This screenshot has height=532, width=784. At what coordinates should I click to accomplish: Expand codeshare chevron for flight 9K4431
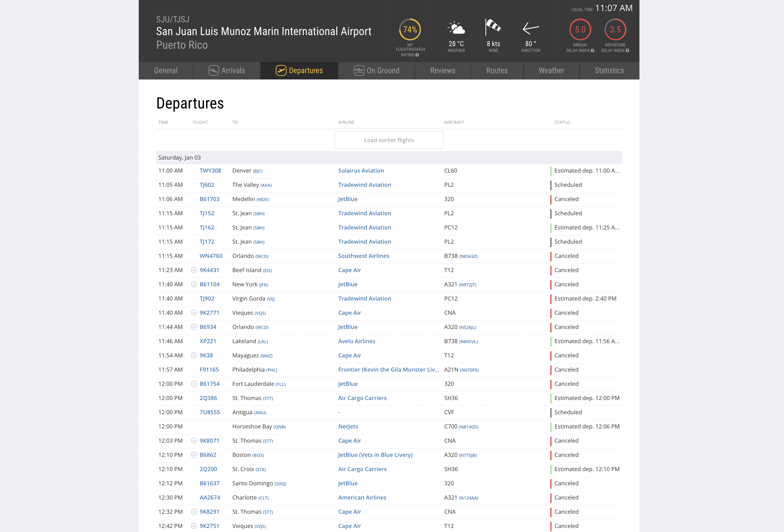194,270
